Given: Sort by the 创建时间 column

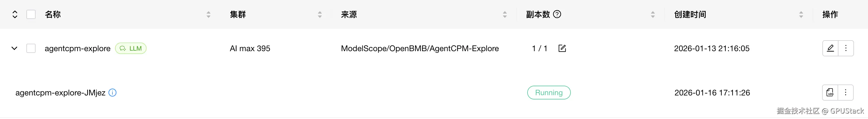Looking at the screenshot, I should (801, 15).
